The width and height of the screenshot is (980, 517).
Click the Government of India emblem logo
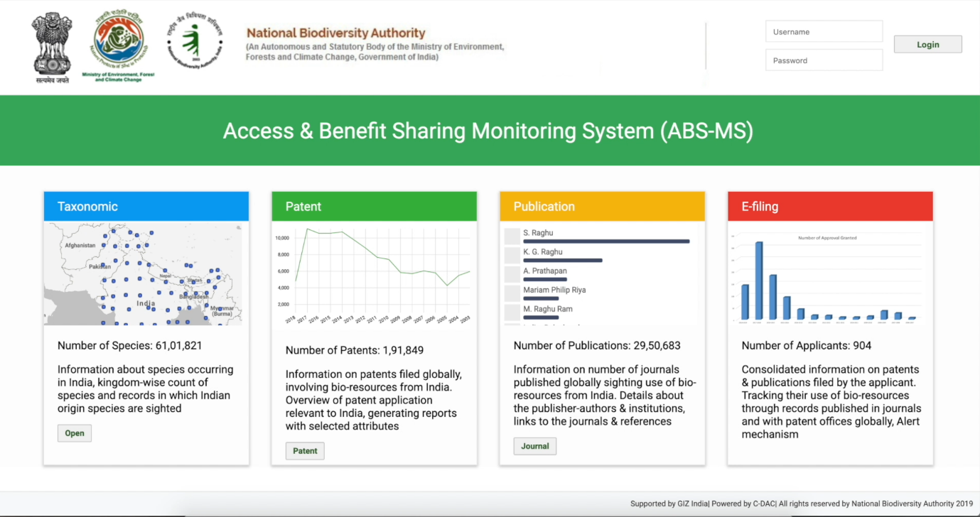[x=51, y=46]
